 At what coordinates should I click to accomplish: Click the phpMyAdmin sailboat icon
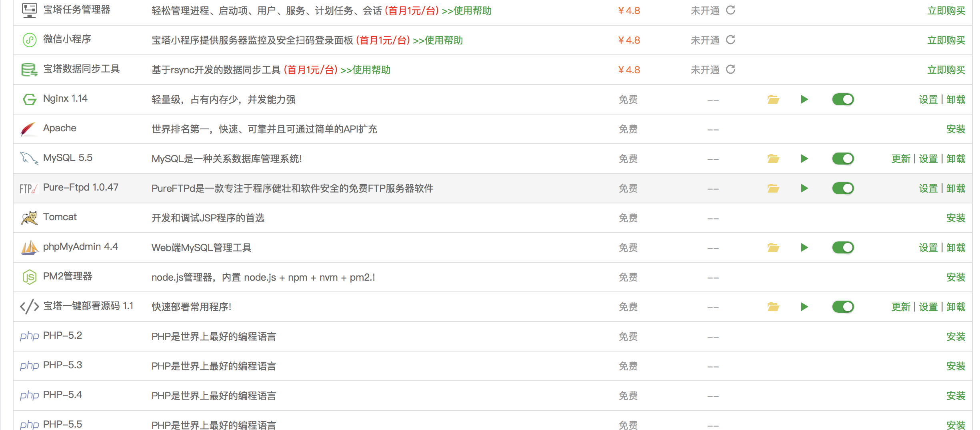29,247
